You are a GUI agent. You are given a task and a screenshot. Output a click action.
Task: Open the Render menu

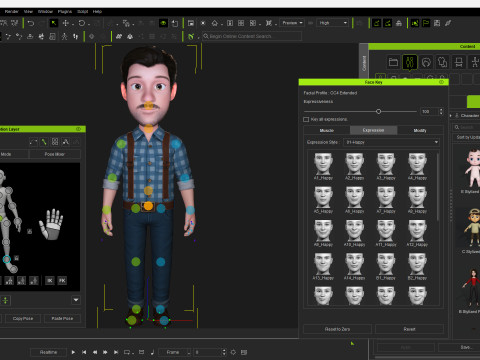click(x=11, y=11)
